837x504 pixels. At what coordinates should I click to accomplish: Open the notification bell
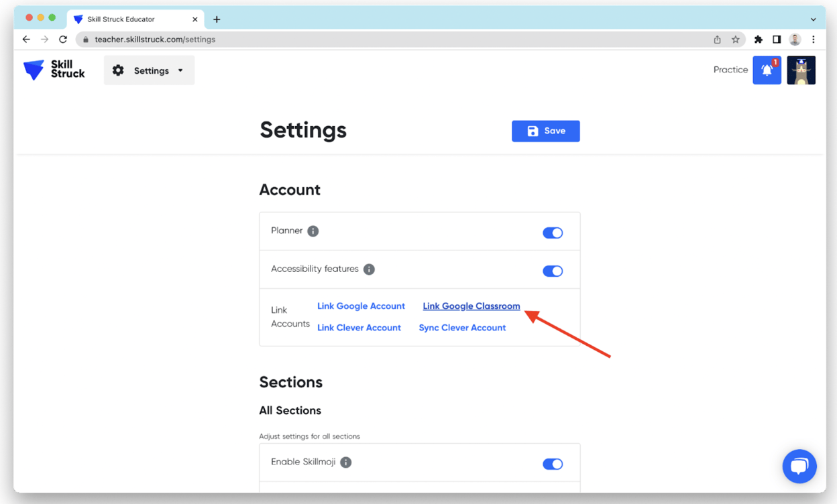767,70
